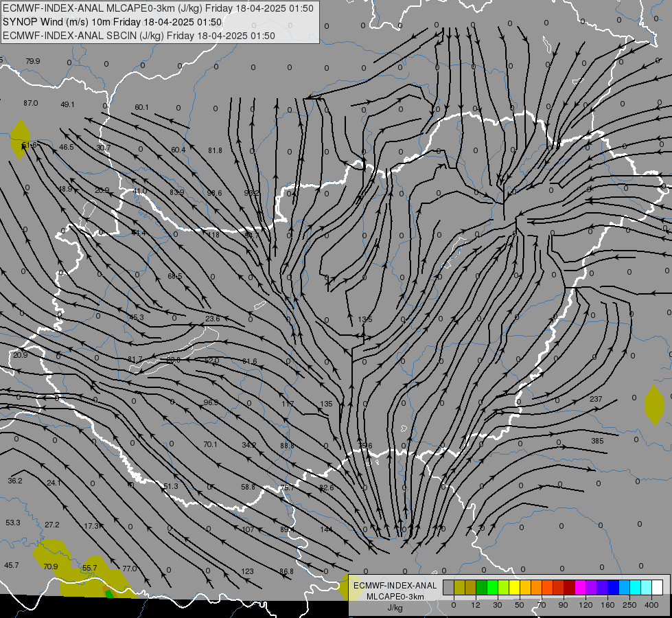Viewport: 672px width, 618px height.
Task: Select the cyan legend color box
Action: (x=635, y=587)
